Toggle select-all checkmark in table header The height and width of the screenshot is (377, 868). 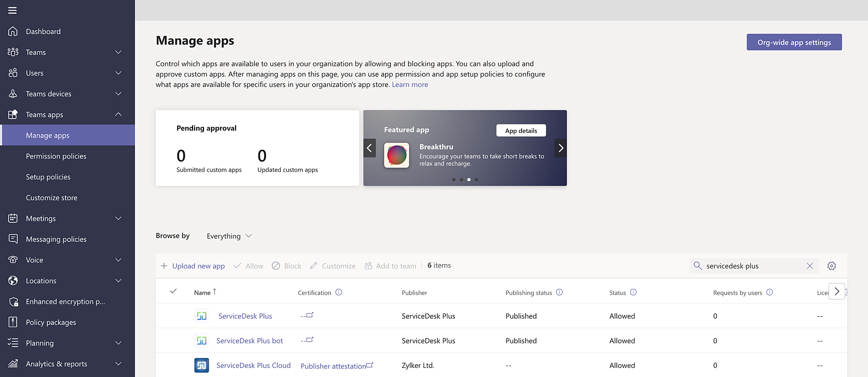click(x=173, y=291)
